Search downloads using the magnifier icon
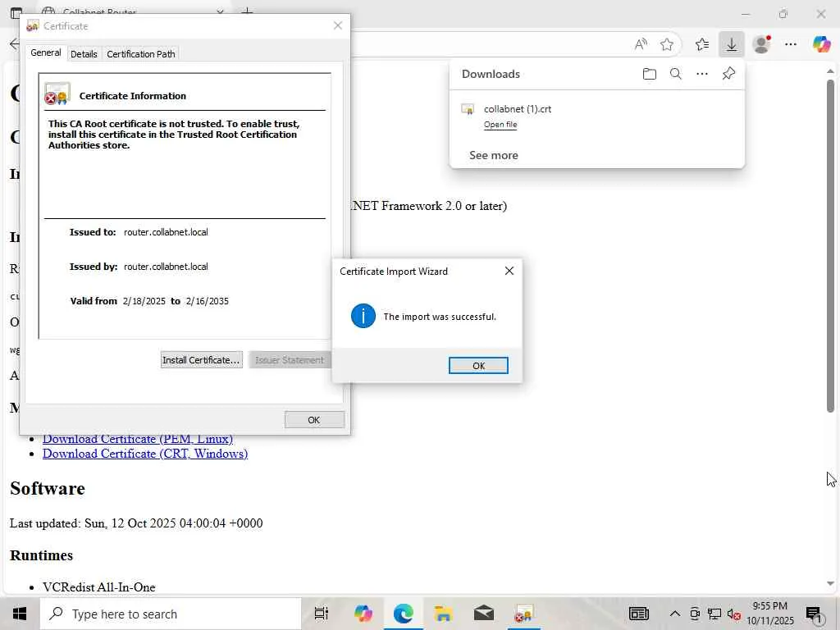This screenshot has height=630, width=840. pos(676,74)
